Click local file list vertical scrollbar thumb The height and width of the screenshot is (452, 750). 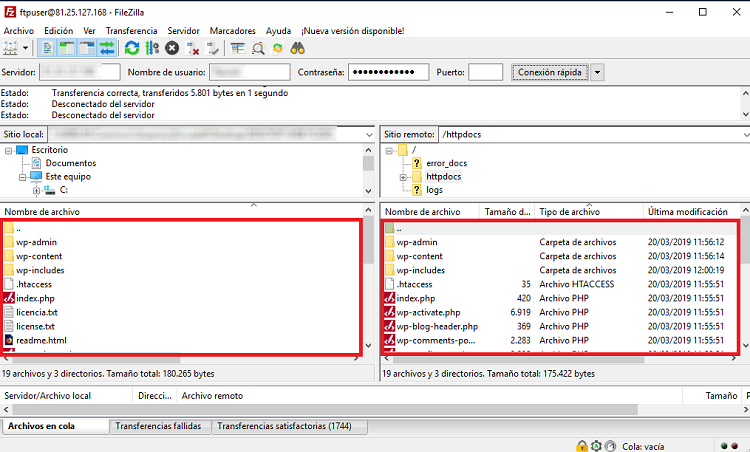coord(368,240)
